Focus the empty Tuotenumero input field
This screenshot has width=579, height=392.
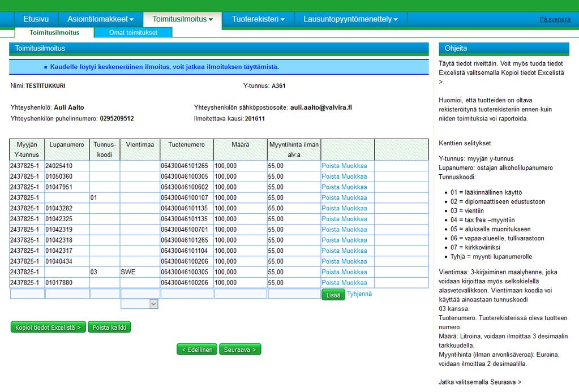[187, 294]
